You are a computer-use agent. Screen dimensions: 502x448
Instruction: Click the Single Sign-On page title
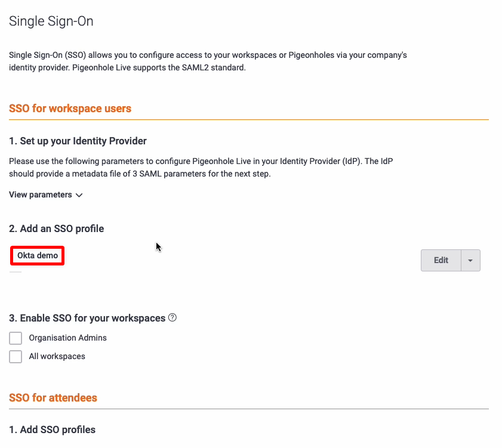point(51,21)
